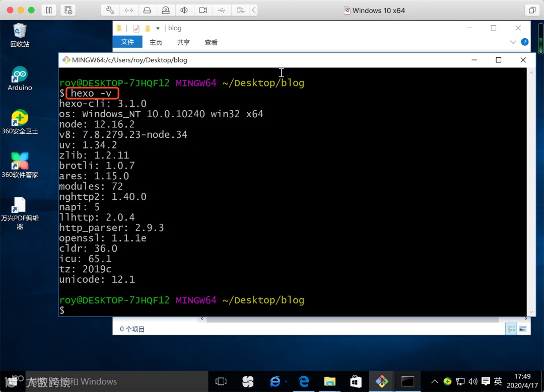
Task: Open VM settings wrench icon
Action: coord(110,10)
